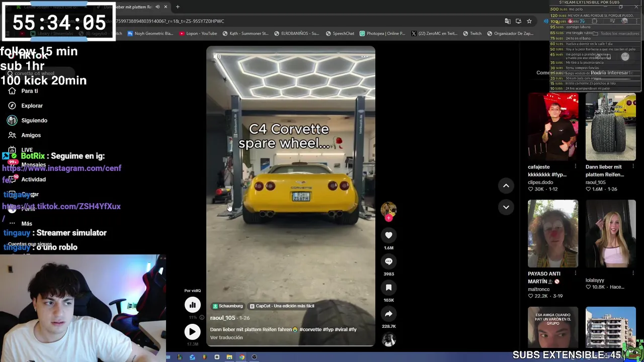This screenshot has width=644, height=362.
Task: Open the Organizador De Zap bookmark
Action: pyautogui.click(x=510, y=34)
